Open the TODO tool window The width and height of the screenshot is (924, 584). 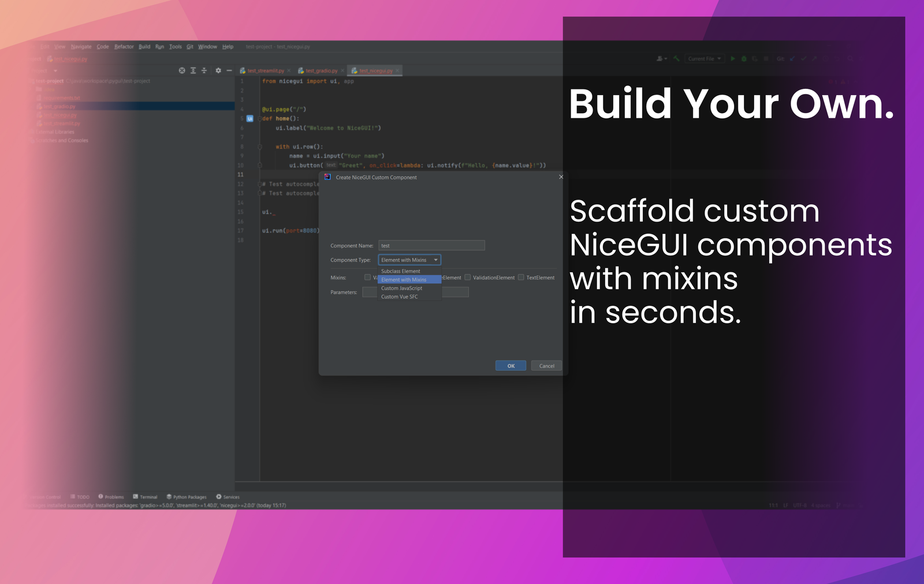click(80, 497)
